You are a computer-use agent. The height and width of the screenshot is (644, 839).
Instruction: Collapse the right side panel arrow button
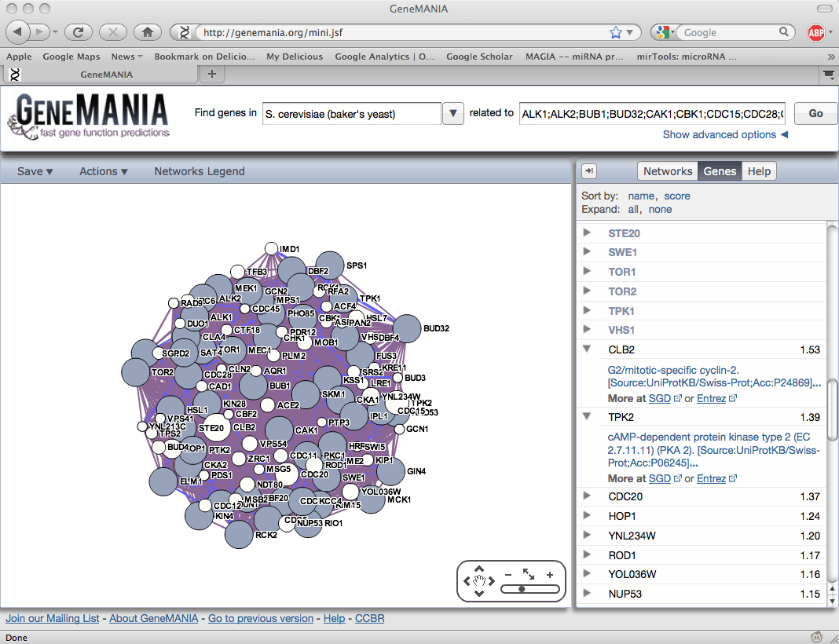click(x=589, y=171)
